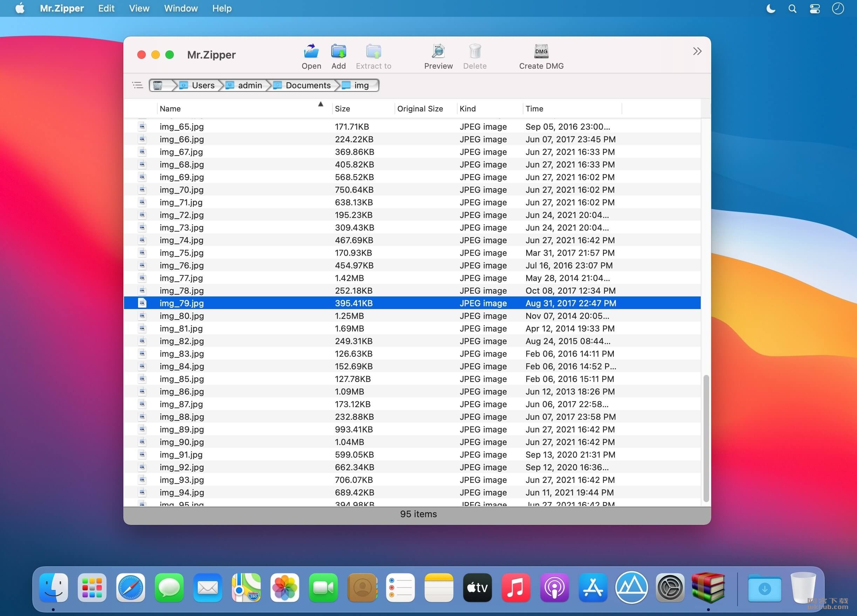
Task: Click the Open archive toolbar icon
Action: point(311,51)
